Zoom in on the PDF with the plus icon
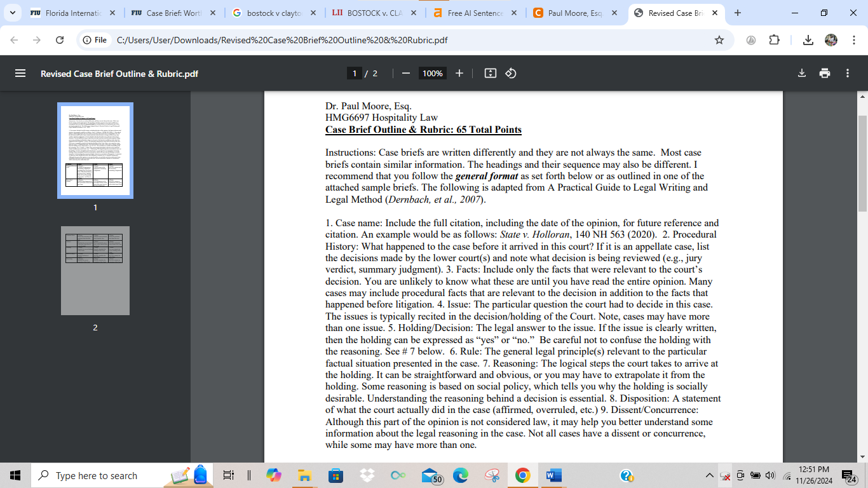The height and width of the screenshot is (488, 868). tap(459, 73)
